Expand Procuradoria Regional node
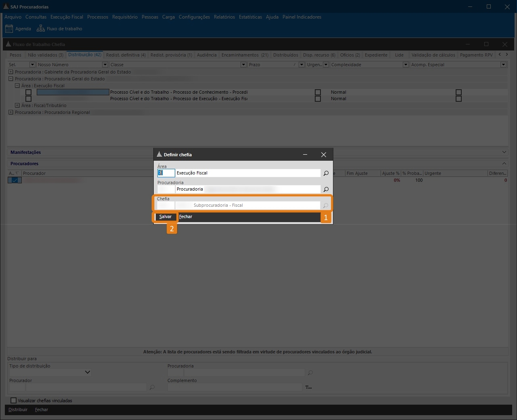The width and height of the screenshot is (517, 420). coord(11,112)
